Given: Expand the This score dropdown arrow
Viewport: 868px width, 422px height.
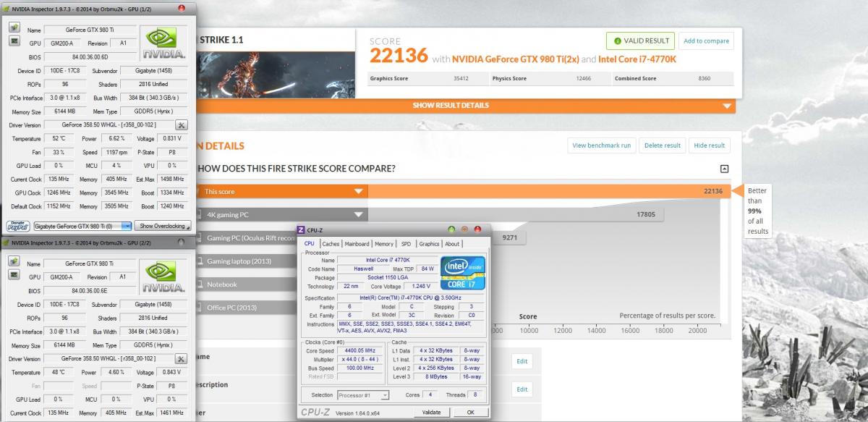Looking at the screenshot, I should pyautogui.click(x=358, y=192).
